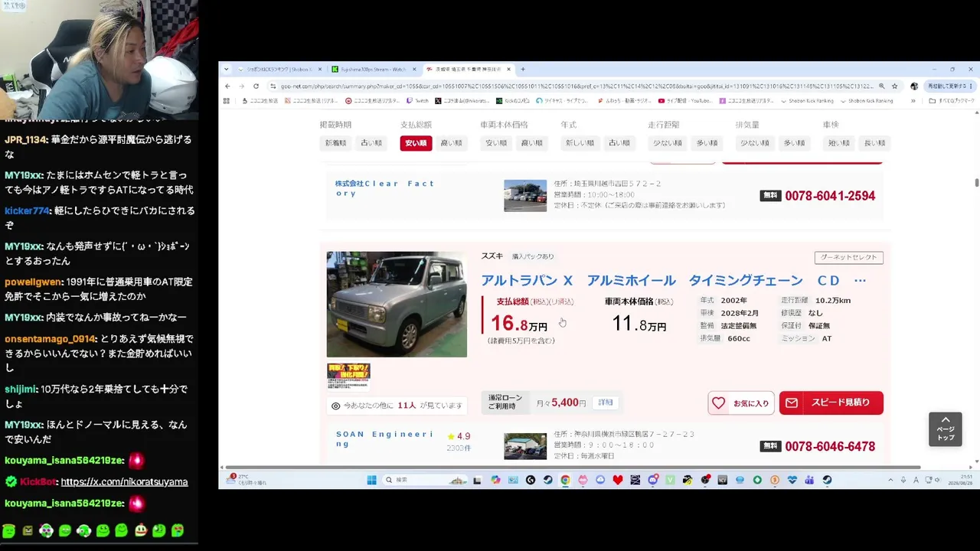
Task: Open the x.com/nikoratsuyama link in chat
Action: (124, 482)
